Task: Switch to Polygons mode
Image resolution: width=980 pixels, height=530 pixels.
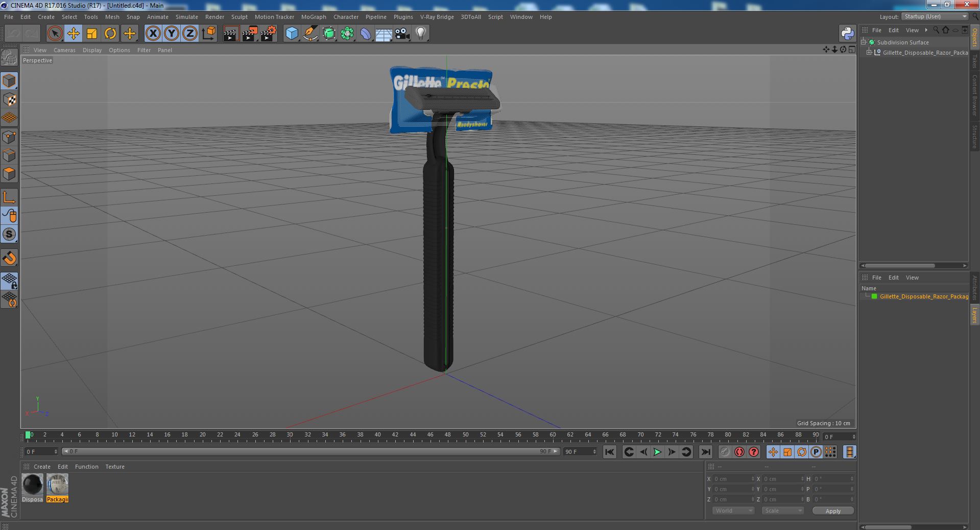Action: pyautogui.click(x=9, y=174)
